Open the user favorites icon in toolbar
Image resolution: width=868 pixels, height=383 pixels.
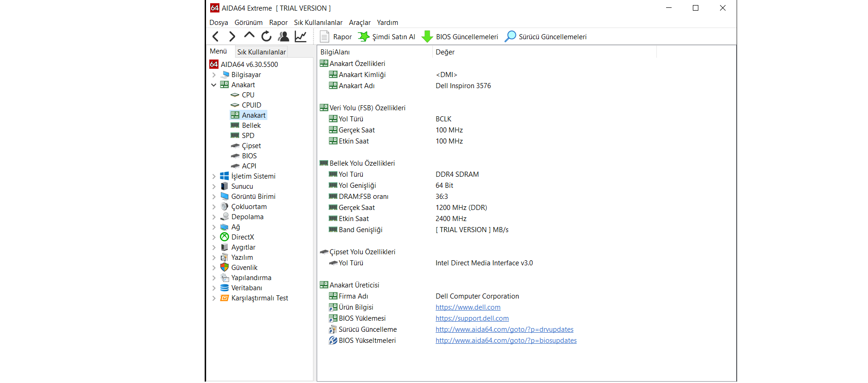[283, 36]
